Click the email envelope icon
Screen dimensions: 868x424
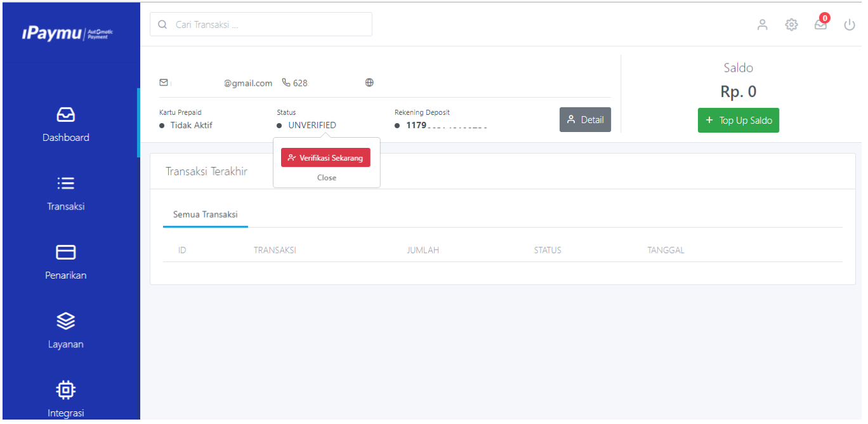pos(164,82)
